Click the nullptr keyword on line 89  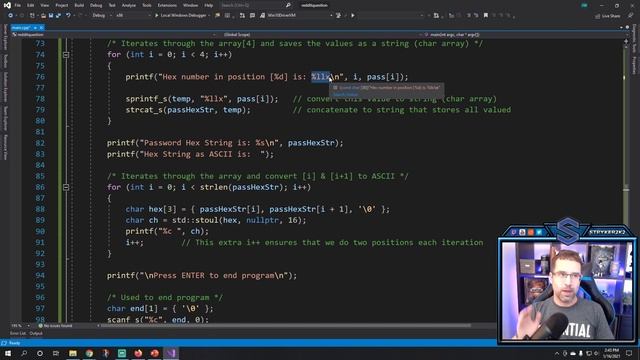pyautogui.click(x=262, y=220)
